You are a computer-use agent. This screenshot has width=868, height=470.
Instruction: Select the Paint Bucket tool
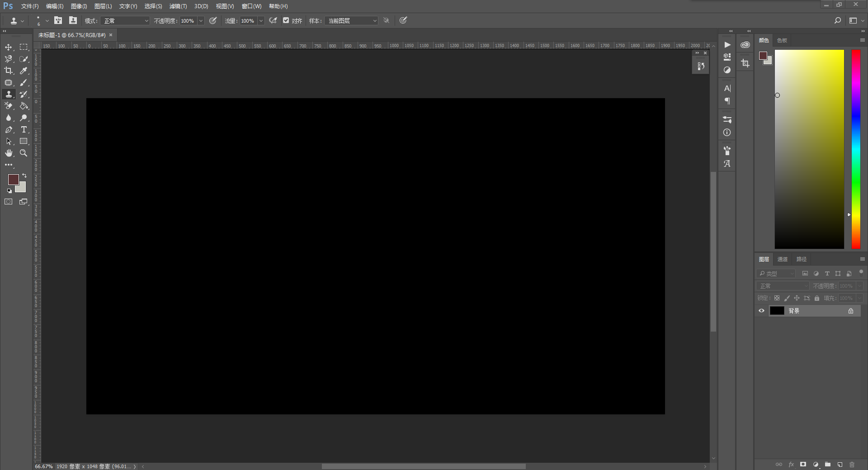click(24, 106)
